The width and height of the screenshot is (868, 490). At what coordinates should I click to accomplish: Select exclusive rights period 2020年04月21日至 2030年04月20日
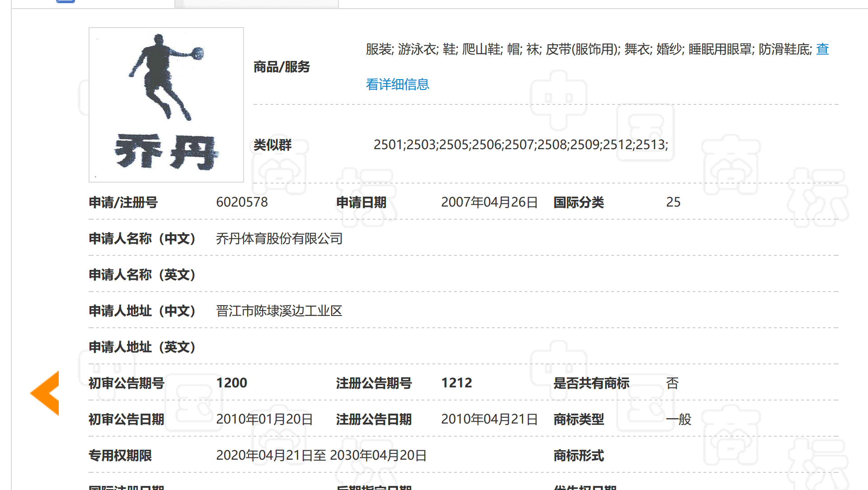point(321,455)
